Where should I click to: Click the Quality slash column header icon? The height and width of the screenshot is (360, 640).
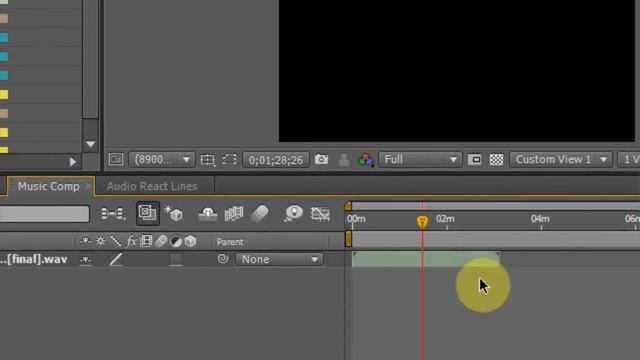[116, 241]
